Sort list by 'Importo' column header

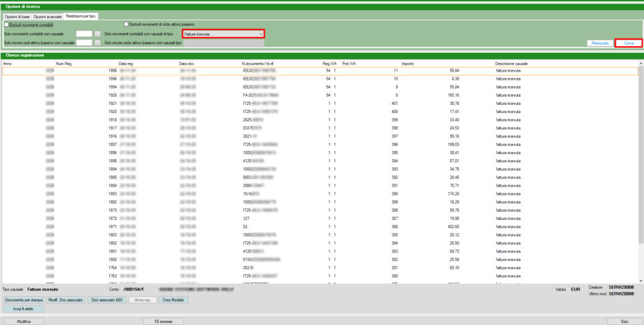click(x=408, y=63)
